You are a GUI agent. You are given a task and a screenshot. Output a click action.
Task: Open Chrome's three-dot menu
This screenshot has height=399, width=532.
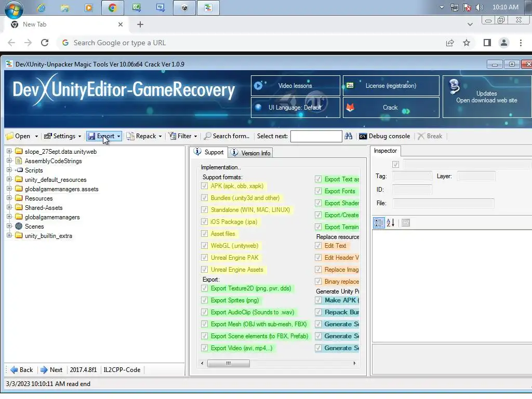(x=521, y=43)
